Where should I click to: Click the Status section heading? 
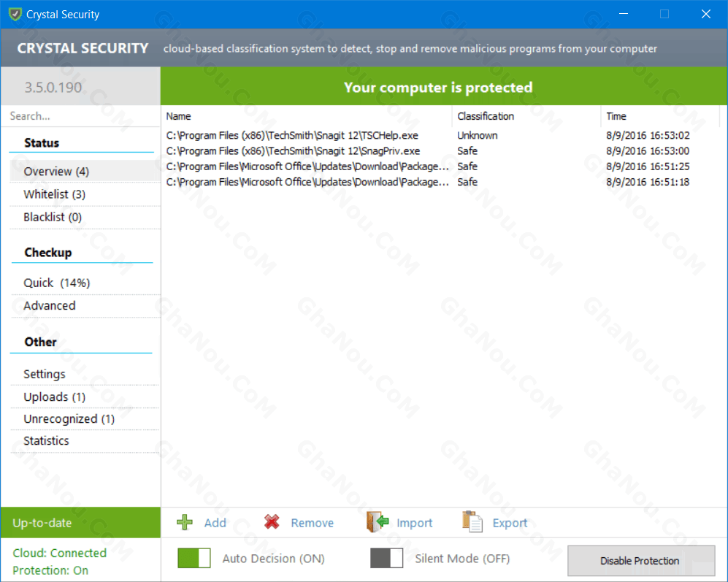(x=42, y=142)
